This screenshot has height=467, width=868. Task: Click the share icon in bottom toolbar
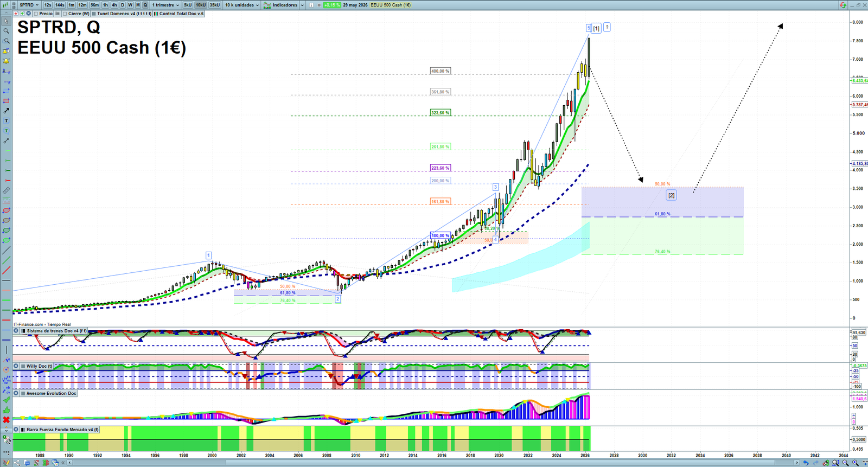[x=17, y=463]
